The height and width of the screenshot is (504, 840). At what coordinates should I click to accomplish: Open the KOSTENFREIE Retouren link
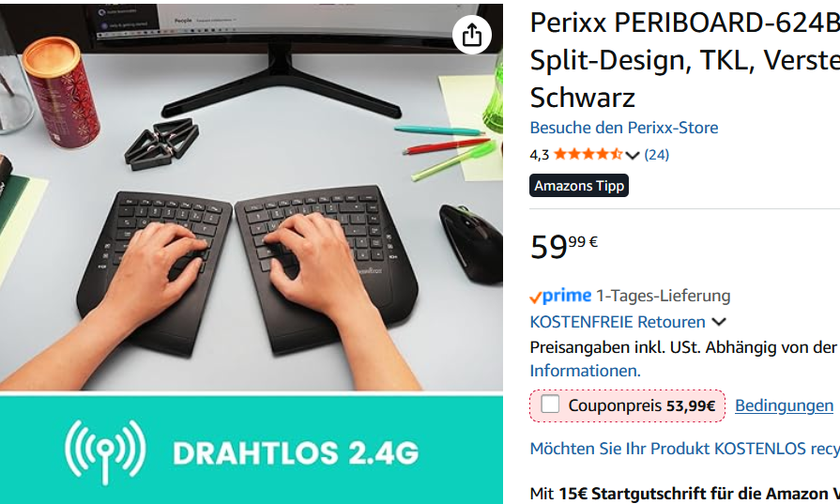click(618, 322)
